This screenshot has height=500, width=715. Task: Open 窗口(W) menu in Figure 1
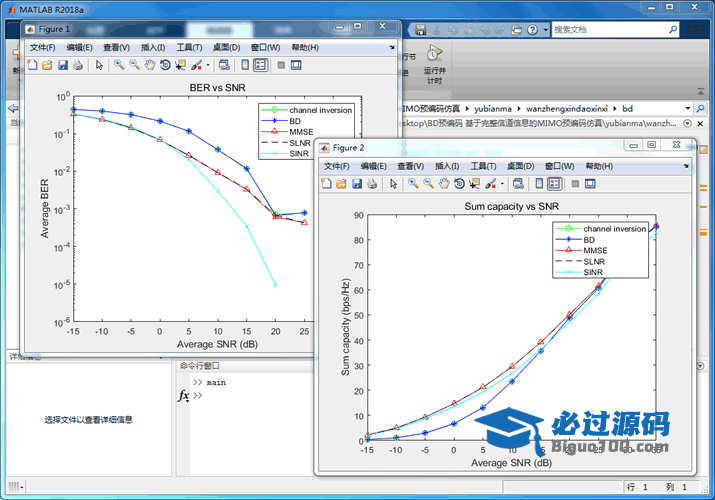click(265, 47)
